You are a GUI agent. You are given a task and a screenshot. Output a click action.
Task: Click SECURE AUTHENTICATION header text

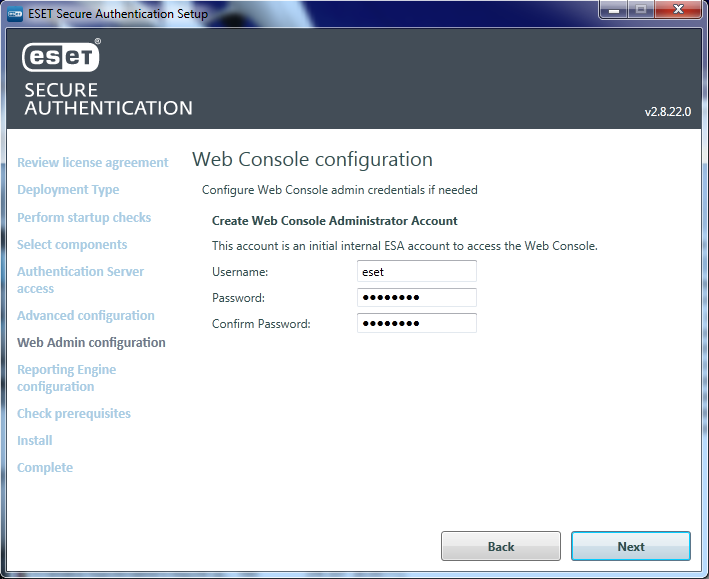point(109,99)
